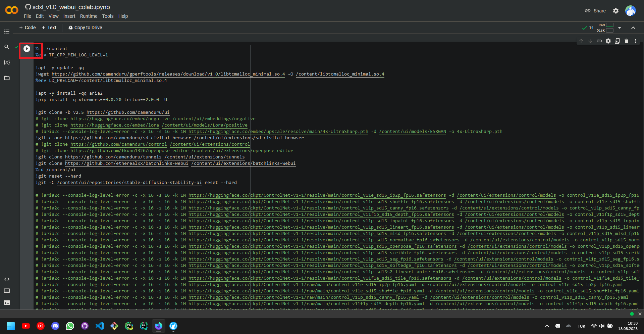644x334 pixels.
Task: Open Colab settings gear in header
Action: click(616, 11)
